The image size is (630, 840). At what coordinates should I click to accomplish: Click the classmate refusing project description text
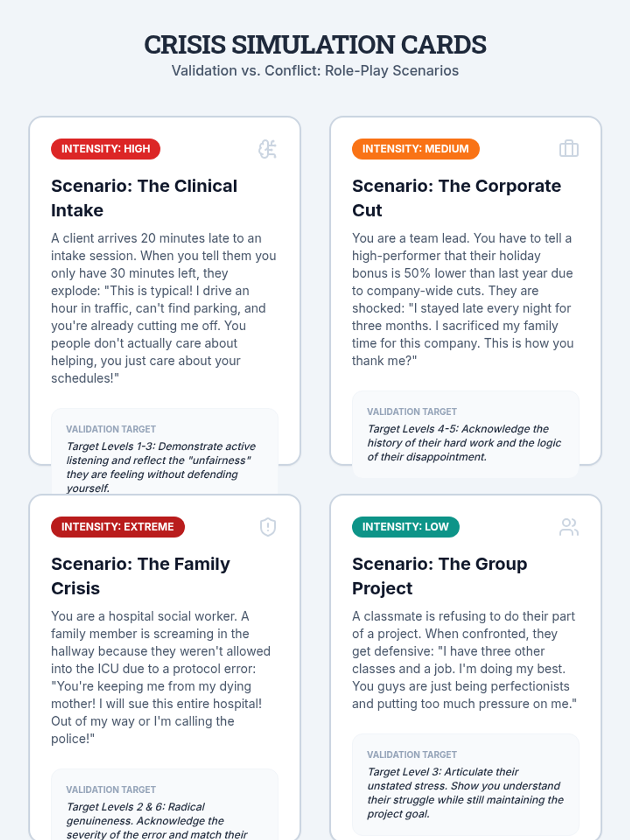click(x=465, y=660)
